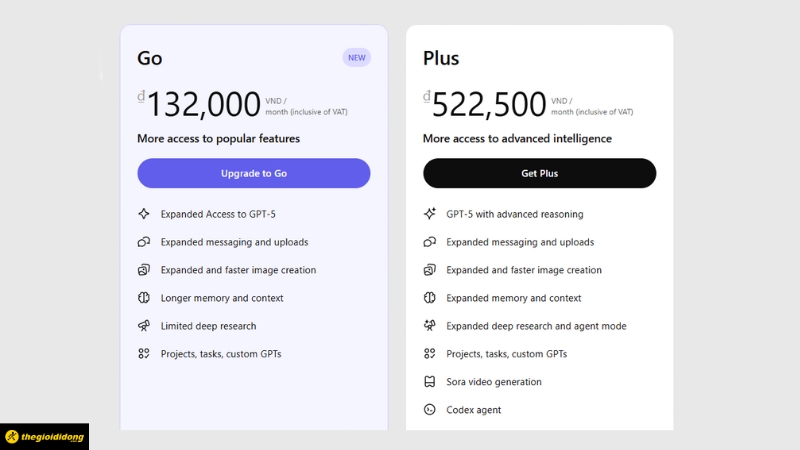Click the telescope icon beside agent mode feature
The width and height of the screenshot is (800, 450).
(429, 326)
